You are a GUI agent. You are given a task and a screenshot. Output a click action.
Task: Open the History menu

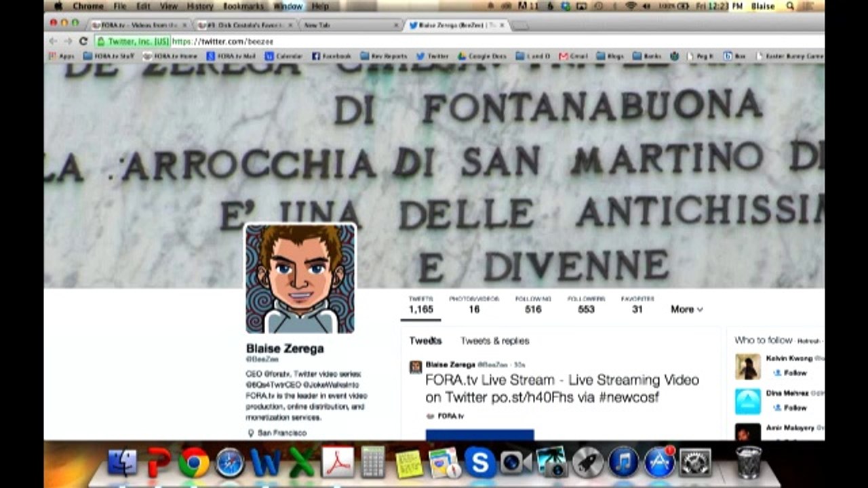(x=200, y=6)
